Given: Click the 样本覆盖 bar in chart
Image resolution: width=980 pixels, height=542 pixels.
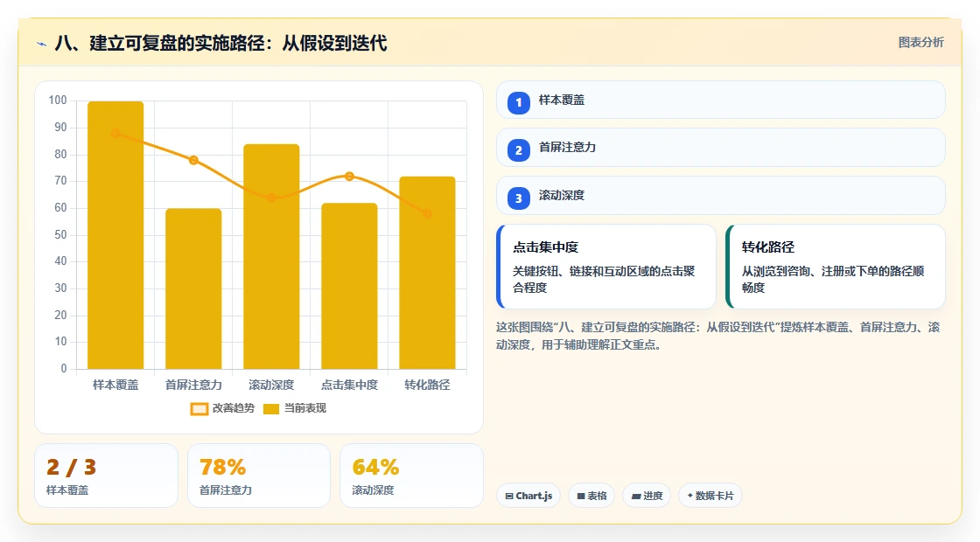Looking at the screenshot, I should pos(115,235).
